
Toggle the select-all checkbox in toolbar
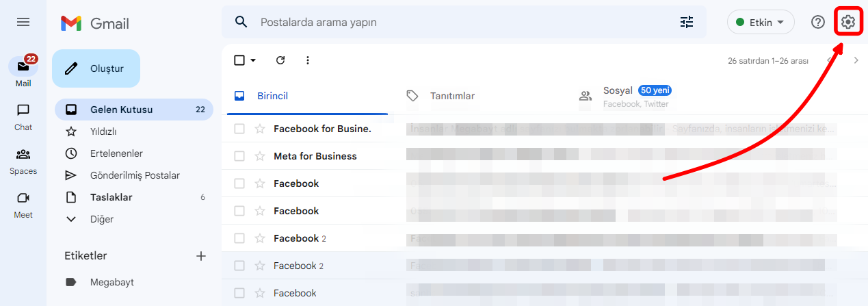239,60
